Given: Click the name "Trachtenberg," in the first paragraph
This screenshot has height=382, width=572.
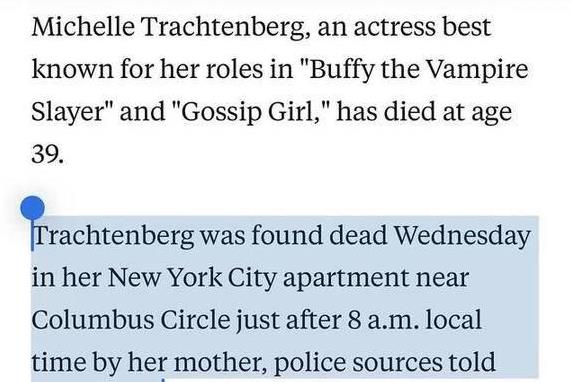Looking at the screenshot, I should [x=226, y=28].
